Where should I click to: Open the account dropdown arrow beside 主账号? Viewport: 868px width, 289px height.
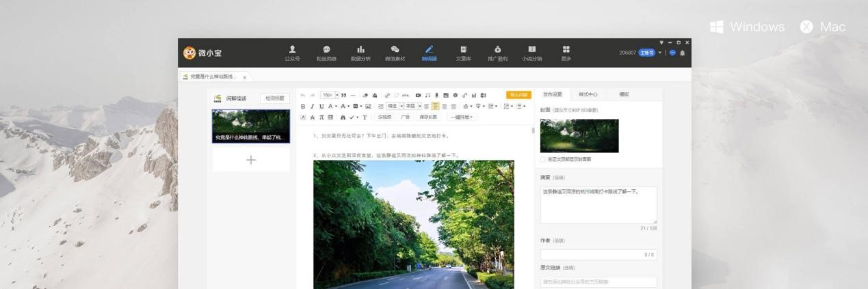point(660,53)
